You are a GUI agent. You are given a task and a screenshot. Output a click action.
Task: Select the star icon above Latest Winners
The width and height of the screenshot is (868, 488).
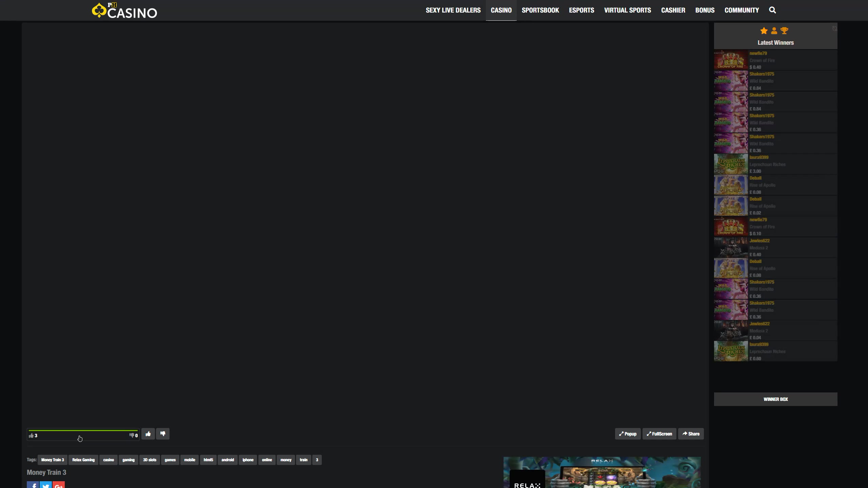tap(764, 31)
